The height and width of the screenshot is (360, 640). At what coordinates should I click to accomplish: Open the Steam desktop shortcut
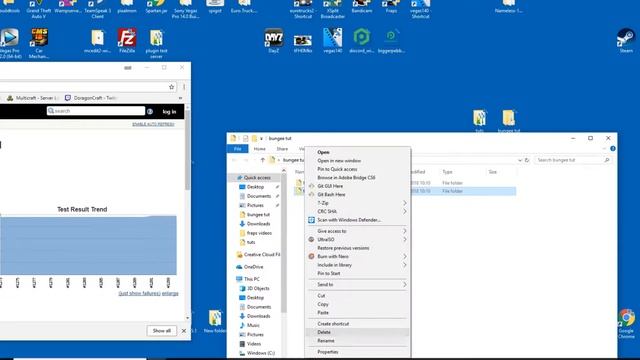point(626,40)
